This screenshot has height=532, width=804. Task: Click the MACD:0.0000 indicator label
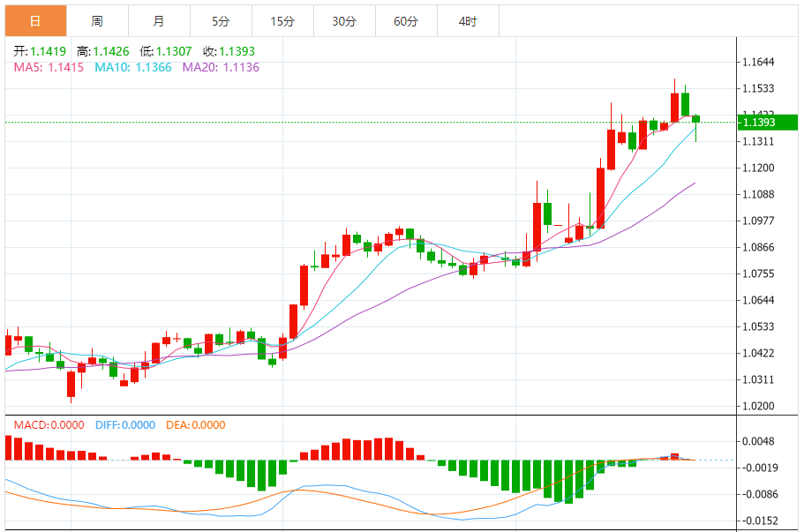click(x=49, y=425)
